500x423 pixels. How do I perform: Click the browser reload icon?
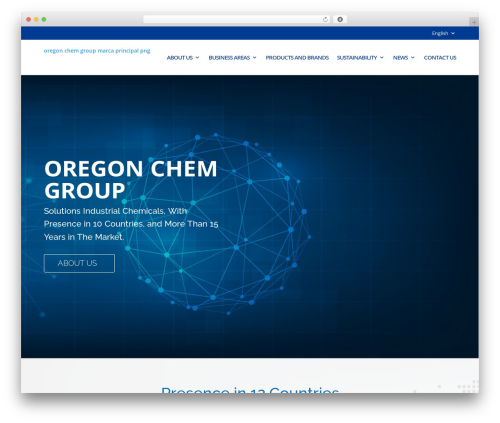coord(325,20)
